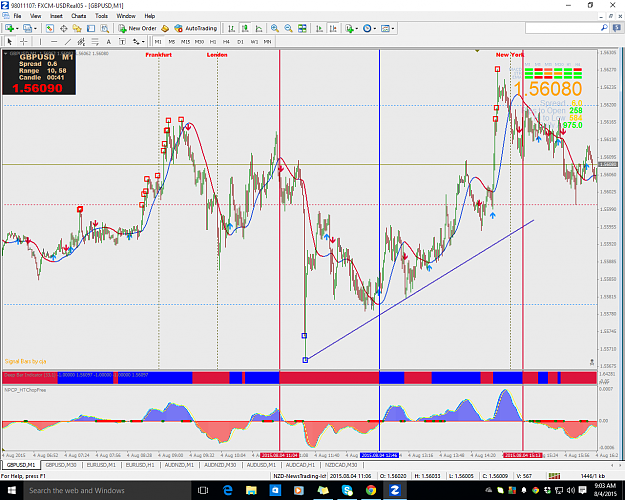The image size is (625, 500).
Task: Switch timeframe to H4
Action: click(x=226, y=41)
